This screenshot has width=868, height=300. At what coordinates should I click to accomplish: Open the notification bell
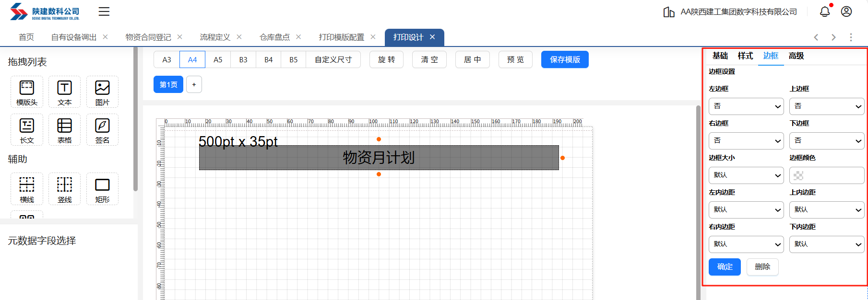tap(824, 12)
